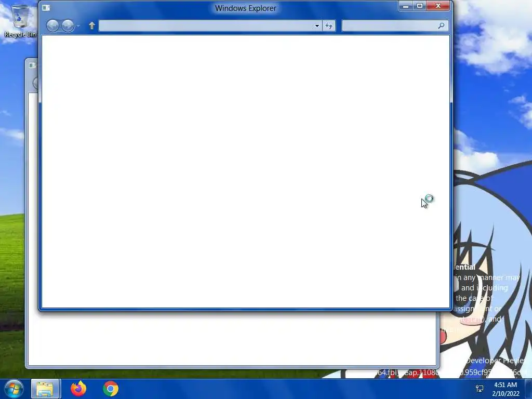
Task: Click the search magnifier icon
Action: pos(441,25)
